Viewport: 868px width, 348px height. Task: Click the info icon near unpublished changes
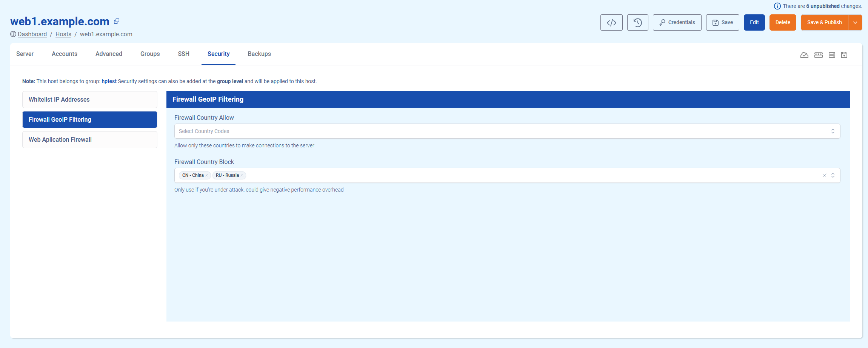click(777, 6)
